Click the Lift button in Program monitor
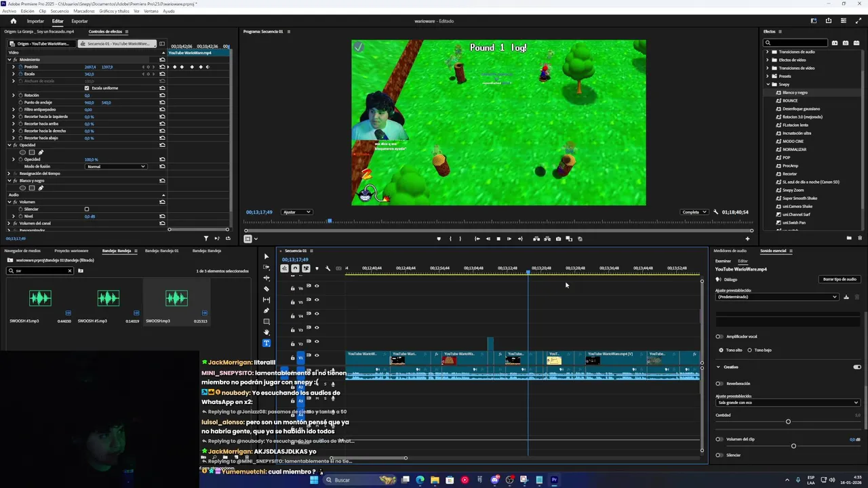 point(536,239)
